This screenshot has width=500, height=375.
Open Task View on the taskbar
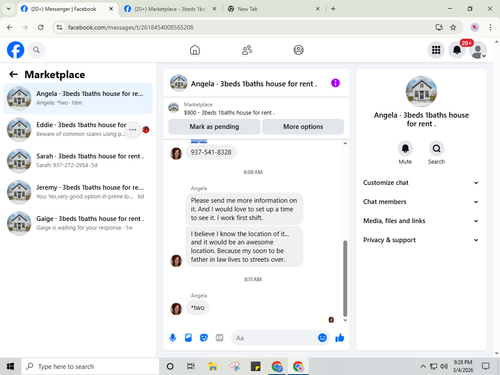pos(191,367)
